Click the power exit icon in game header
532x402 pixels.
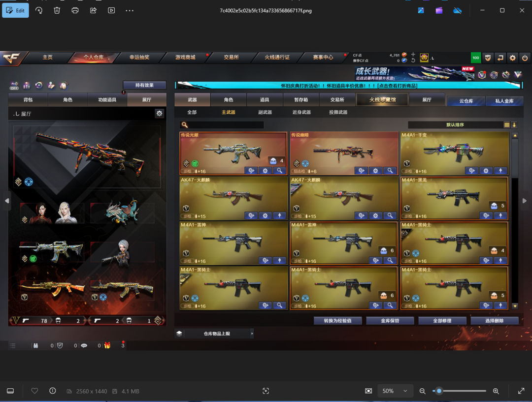(525, 58)
